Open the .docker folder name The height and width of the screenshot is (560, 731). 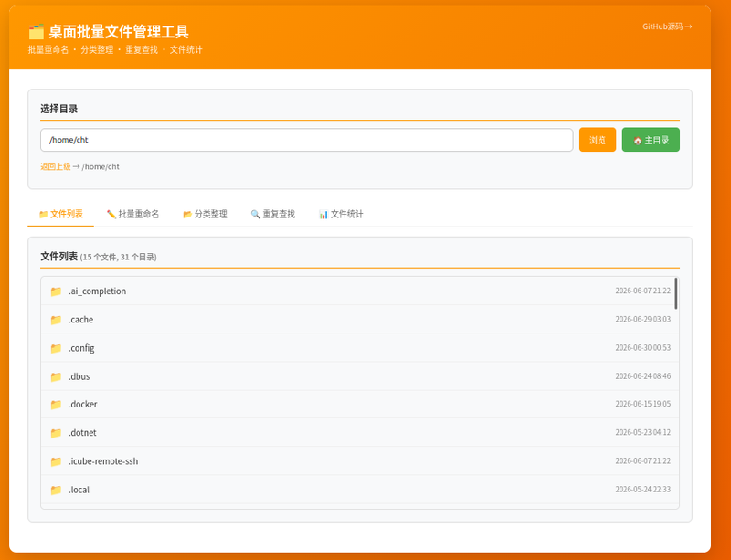pos(83,405)
